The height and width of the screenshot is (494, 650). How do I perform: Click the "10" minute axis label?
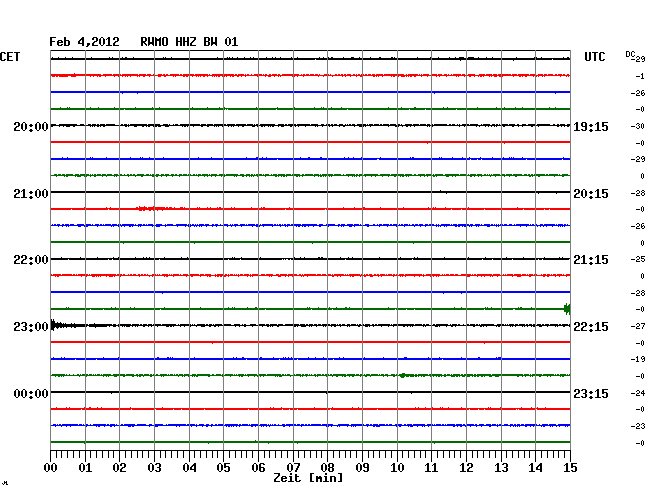pos(397,468)
